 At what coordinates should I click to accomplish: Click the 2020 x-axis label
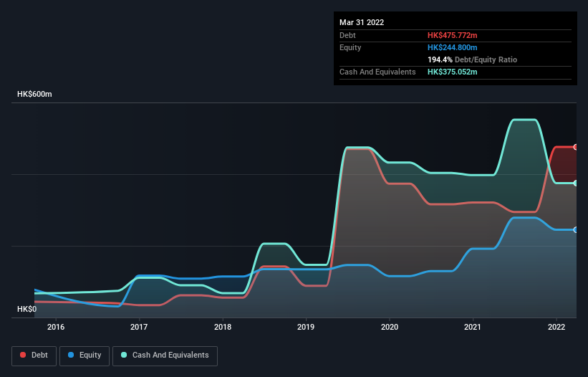click(x=390, y=327)
